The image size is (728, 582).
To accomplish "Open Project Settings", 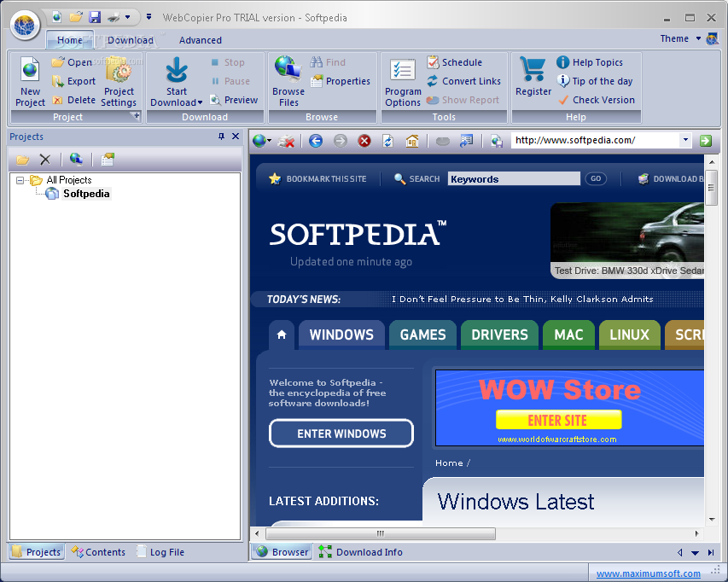I will [x=119, y=82].
